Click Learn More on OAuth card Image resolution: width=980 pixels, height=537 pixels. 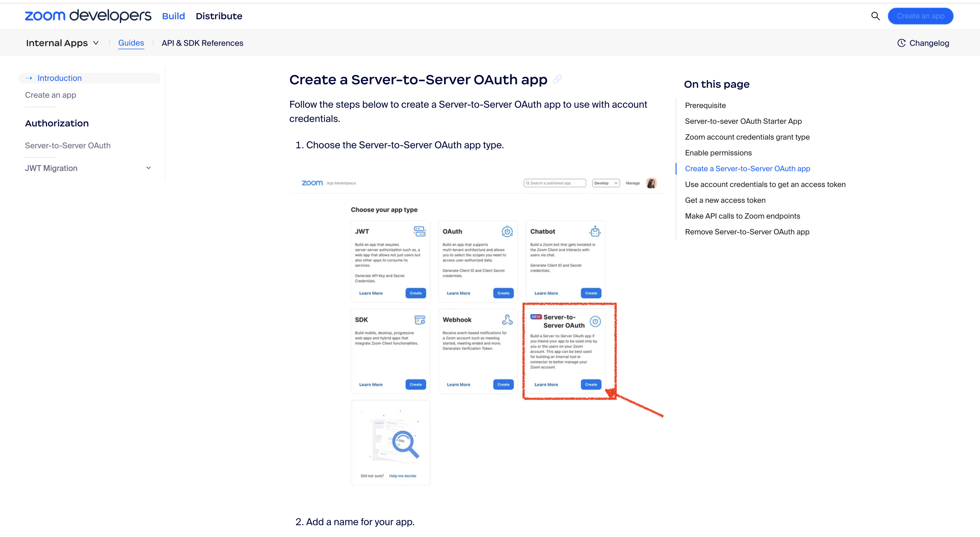tap(459, 293)
